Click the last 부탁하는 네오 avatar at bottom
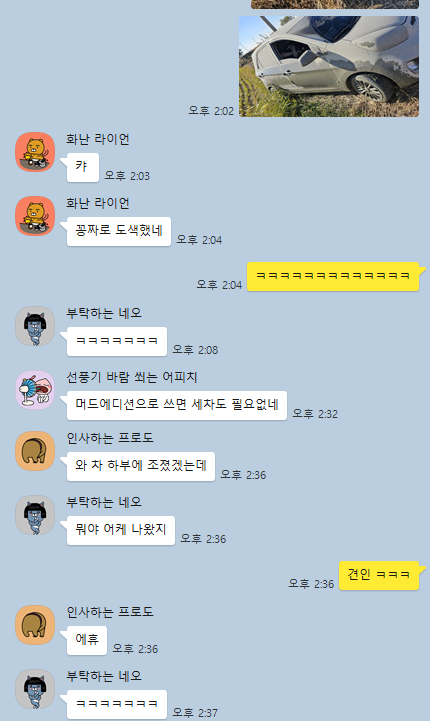 (x=35, y=689)
